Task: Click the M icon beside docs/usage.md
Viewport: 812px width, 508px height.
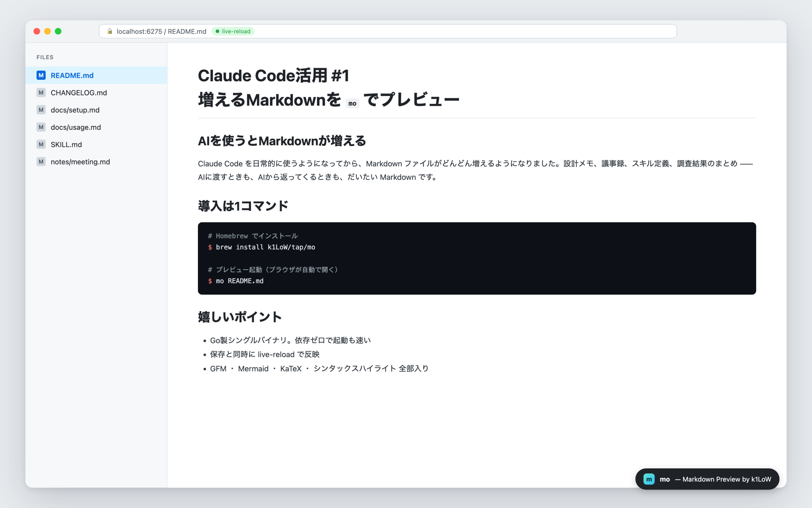Action: pos(41,127)
